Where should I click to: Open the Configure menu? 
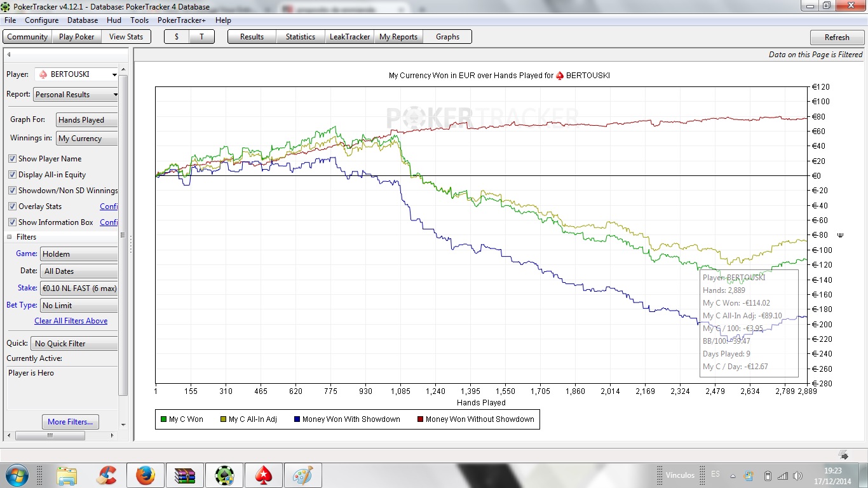(41, 20)
